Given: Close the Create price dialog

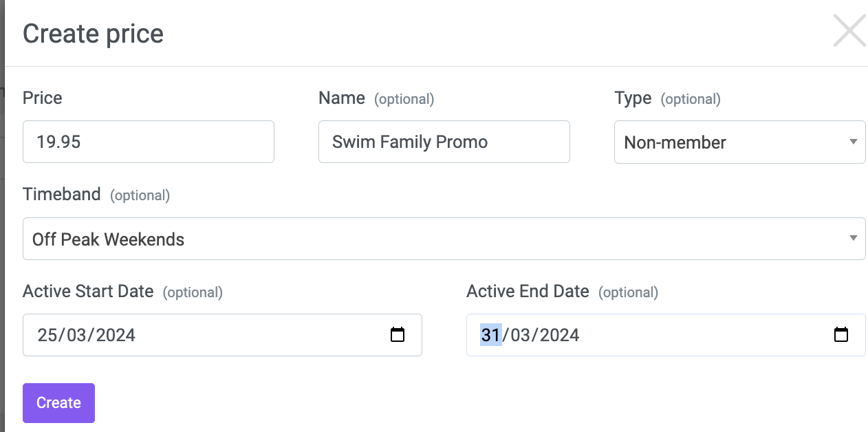Looking at the screenshot, I should [849, 31].
